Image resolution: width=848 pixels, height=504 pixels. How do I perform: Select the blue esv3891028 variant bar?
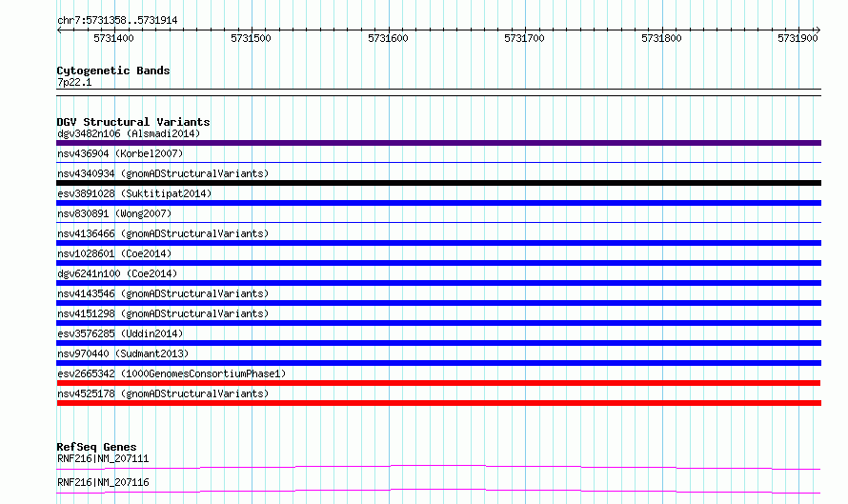pos(438,203)
